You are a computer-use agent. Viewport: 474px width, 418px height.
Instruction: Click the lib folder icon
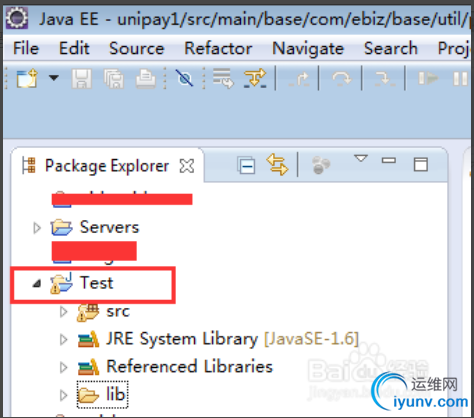click(x=88, y=395)
